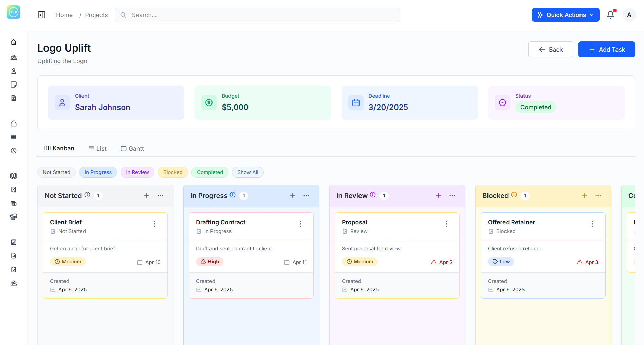Add task via Not Started column plus
Screen dimensions: 644x345
[x=147, y=196]
